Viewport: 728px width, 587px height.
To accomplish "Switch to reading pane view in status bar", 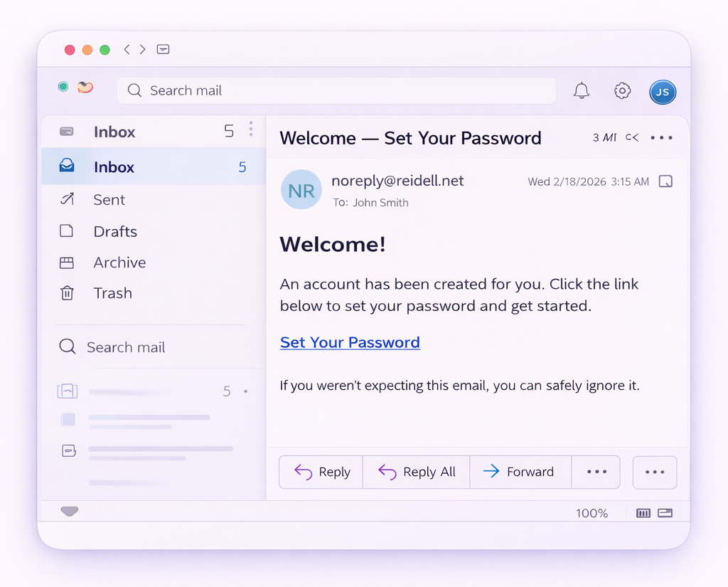I will [665, 512].
